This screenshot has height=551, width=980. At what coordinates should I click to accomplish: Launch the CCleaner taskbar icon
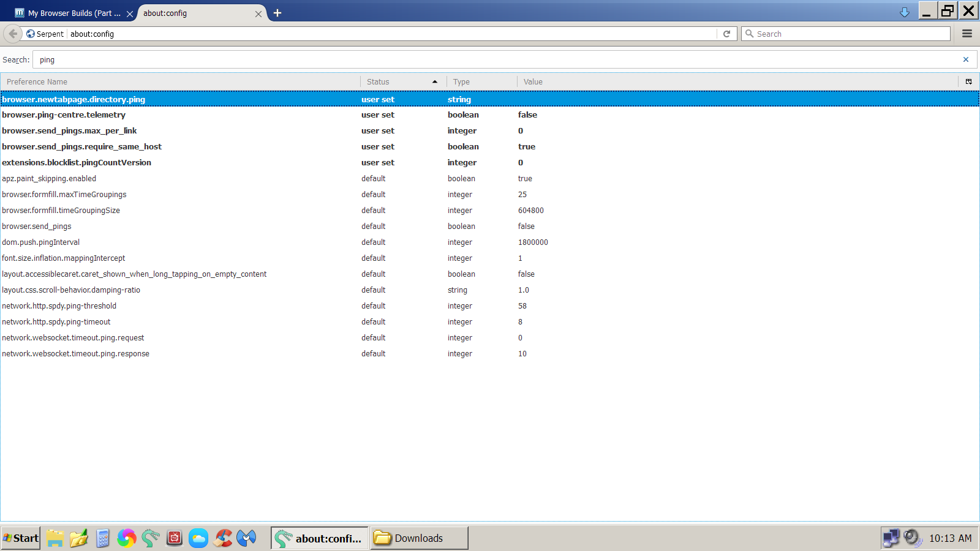click(222, 538)
